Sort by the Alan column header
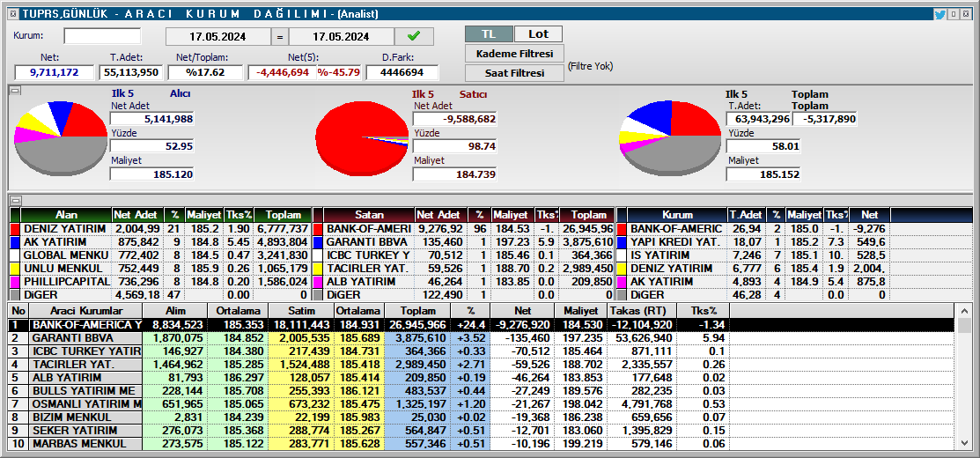 pos(66,215)
